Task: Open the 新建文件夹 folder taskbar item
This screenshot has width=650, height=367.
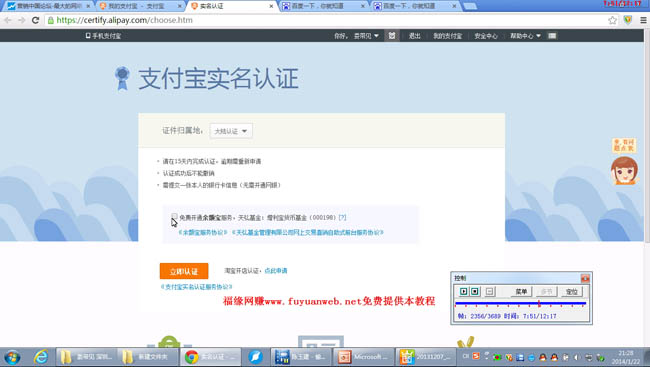Action: pyautogui.click(x=148, y=357)
